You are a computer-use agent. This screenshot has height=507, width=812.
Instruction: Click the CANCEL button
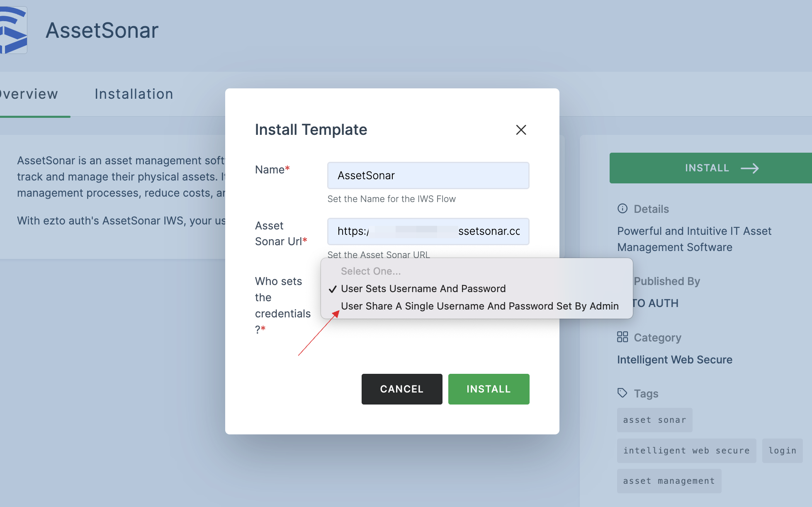point(401,388)
